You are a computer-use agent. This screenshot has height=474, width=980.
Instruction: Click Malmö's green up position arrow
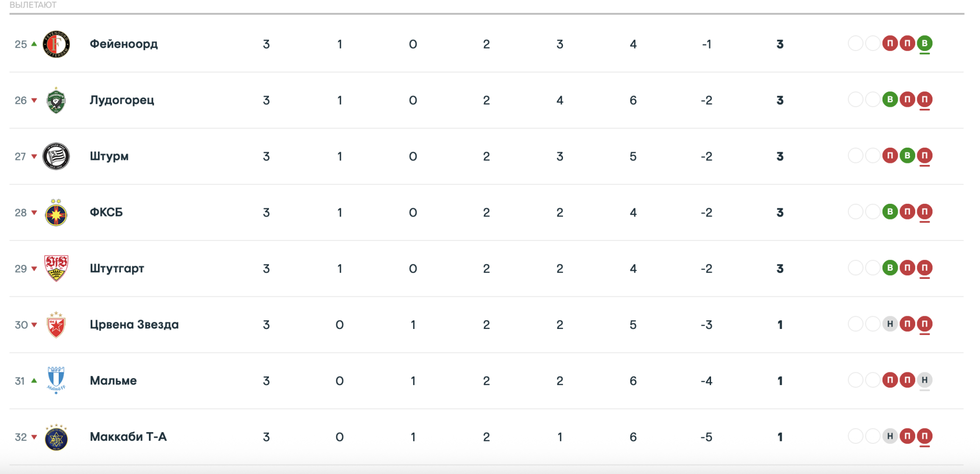34,381
